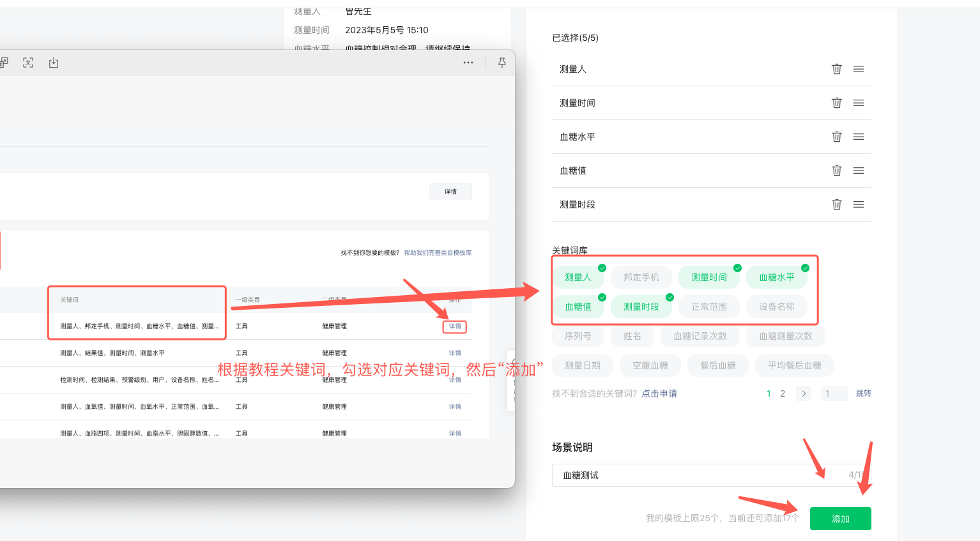Click the download icon in preview toolbar
Viewport: 980px width, 541px height.
pyautogui.click(x=54, y=63)
